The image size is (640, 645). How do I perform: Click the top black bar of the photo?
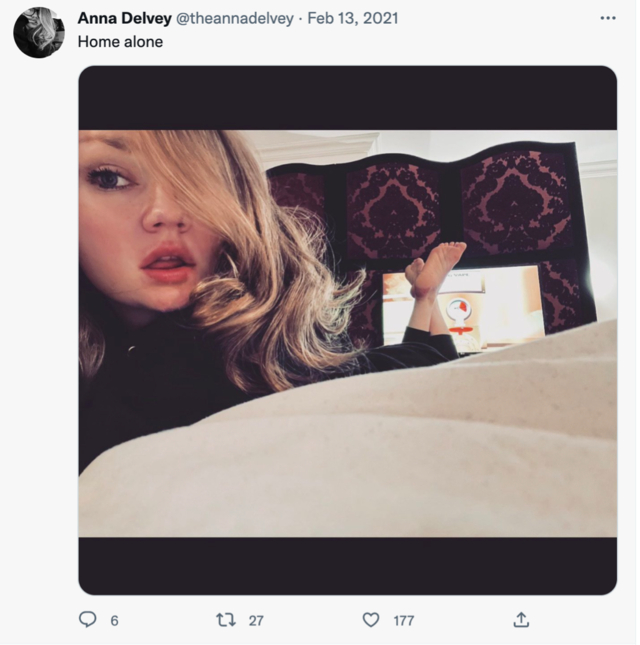coord(347,98)
